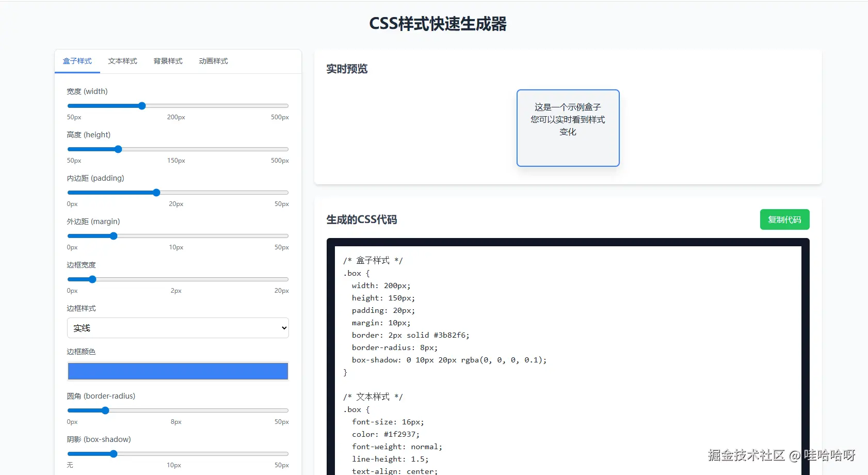Screen dimensions: 868x475
Task: Click the sample preview box
Action: coord(568,128)
